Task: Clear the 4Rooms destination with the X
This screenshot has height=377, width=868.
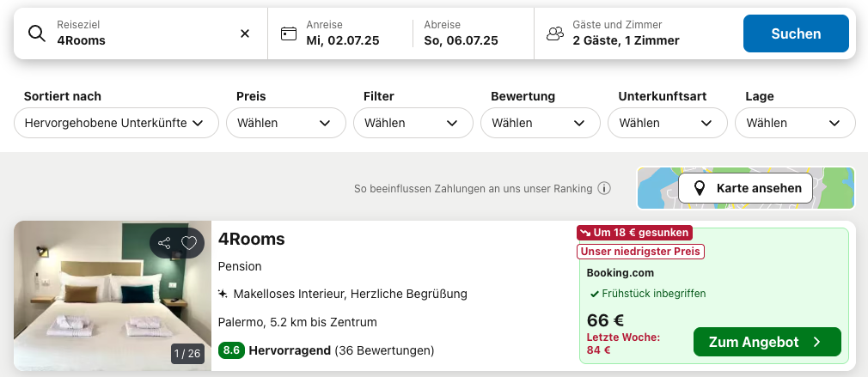Action: (x=245, y=33)
